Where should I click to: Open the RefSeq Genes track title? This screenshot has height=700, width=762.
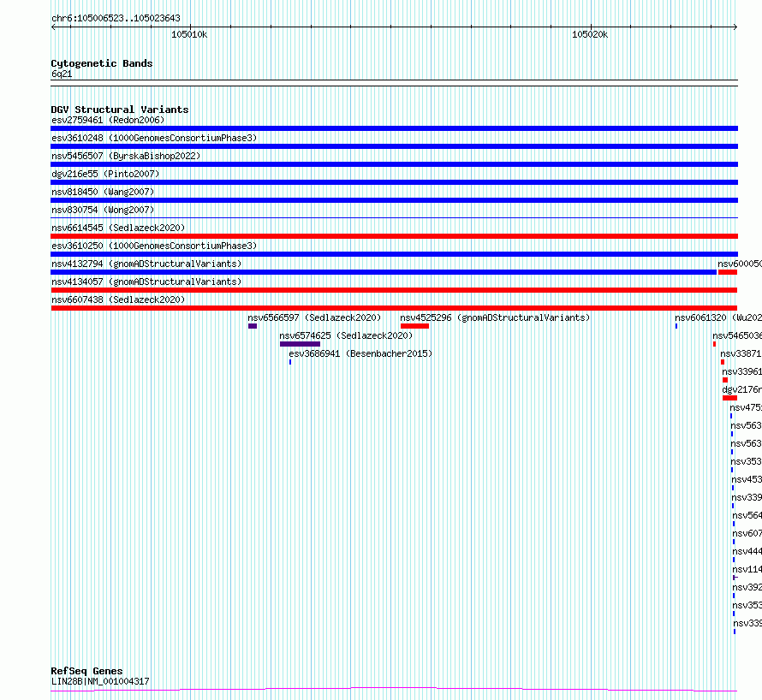click(86, 671)
